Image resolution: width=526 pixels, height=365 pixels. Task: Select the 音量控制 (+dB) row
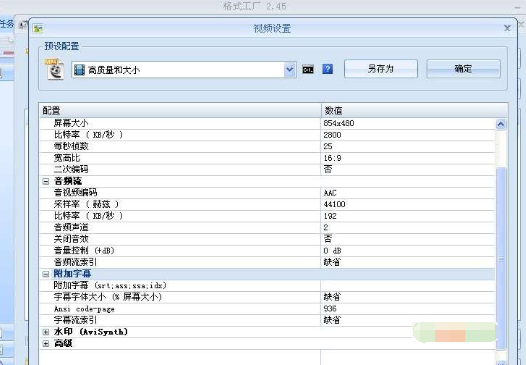(x=267, y=251)
